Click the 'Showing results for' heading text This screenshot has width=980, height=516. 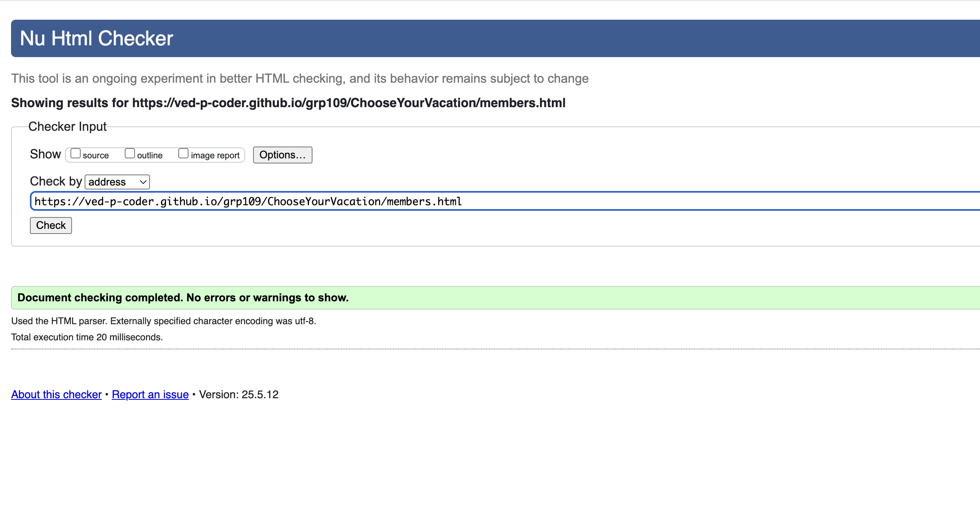tap(288, 103)
